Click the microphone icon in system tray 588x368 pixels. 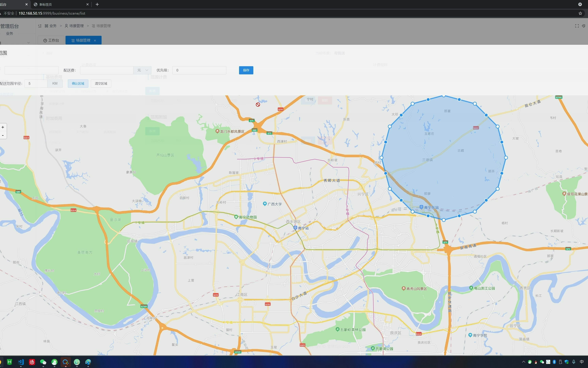574,362
